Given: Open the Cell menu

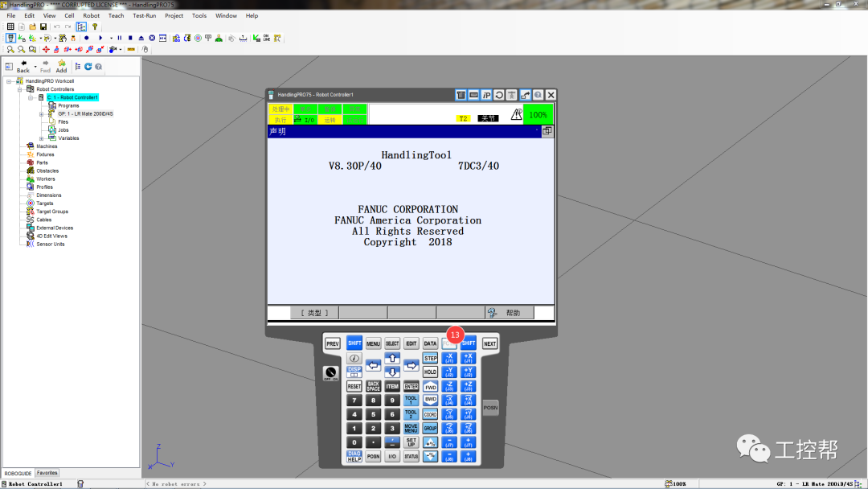Looking at the screenshot, I should click(69, 15).
